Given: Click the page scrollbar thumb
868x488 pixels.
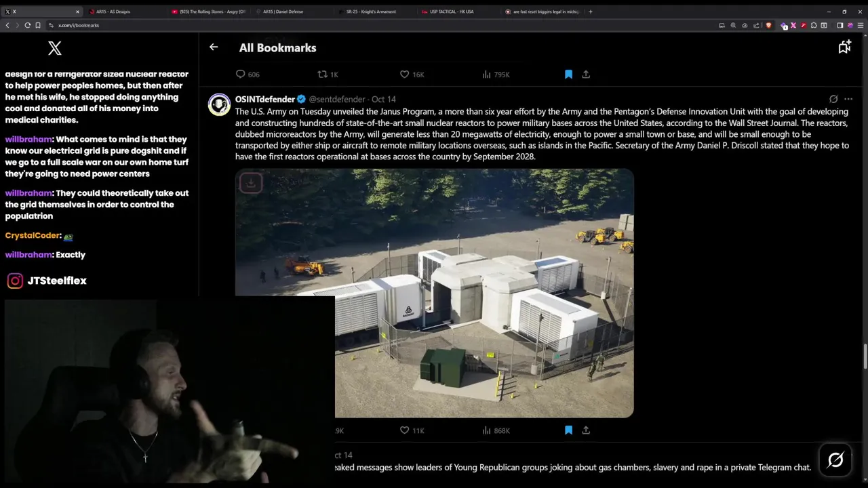Looking at the screenshot, I should 865,357.
